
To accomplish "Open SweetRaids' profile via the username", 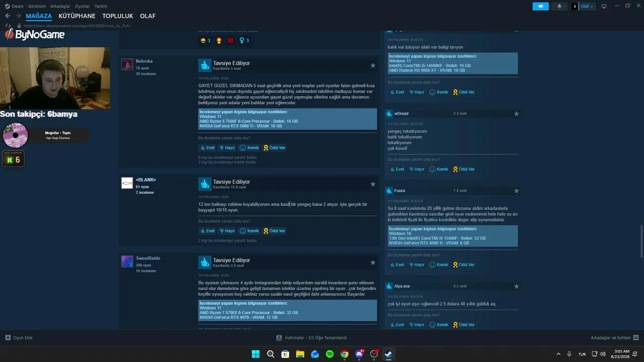I will coord(148,258).
